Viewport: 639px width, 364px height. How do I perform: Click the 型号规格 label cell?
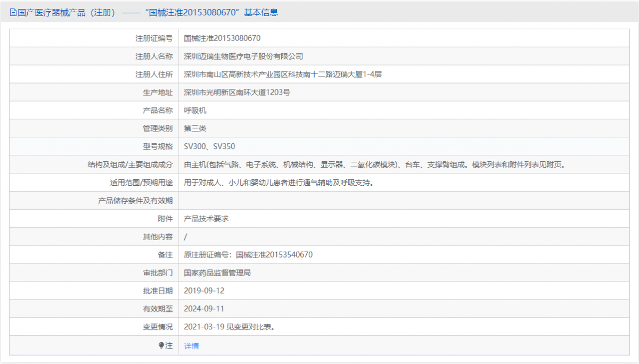coord(94,147)
